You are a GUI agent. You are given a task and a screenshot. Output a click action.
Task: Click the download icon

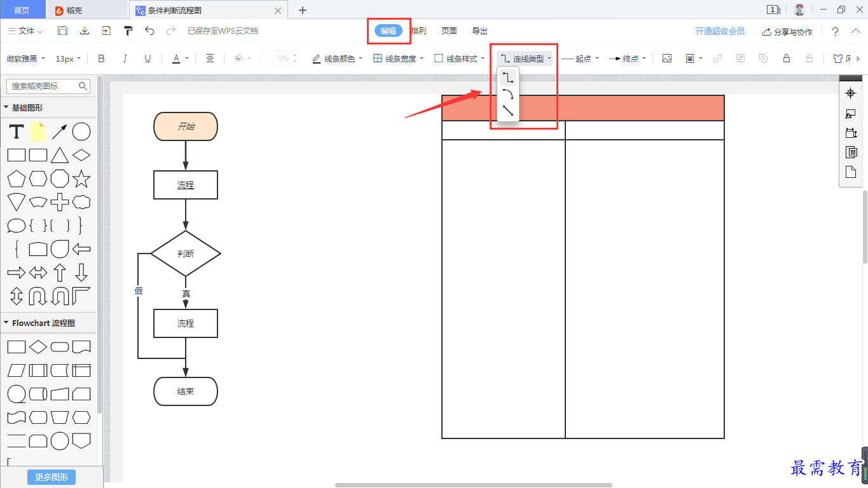84,30
